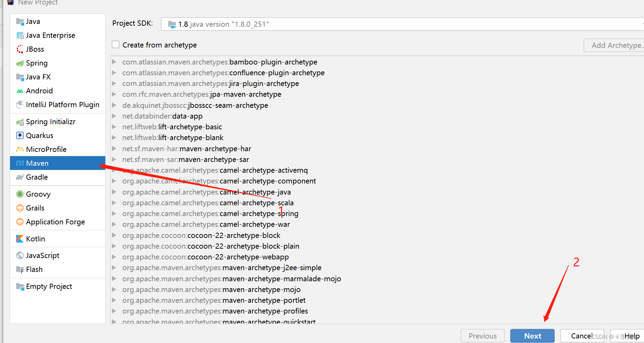This screenshot has height=343, width=644.
Task: Open the Project SDK dropdown
Action: pyautogui.click(x=402, y=24)
